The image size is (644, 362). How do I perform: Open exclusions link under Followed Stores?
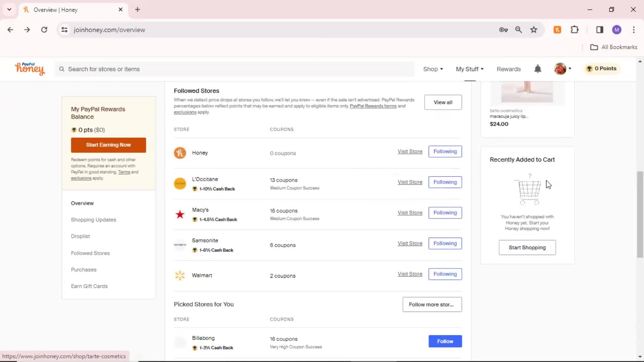tap(185, 112)
